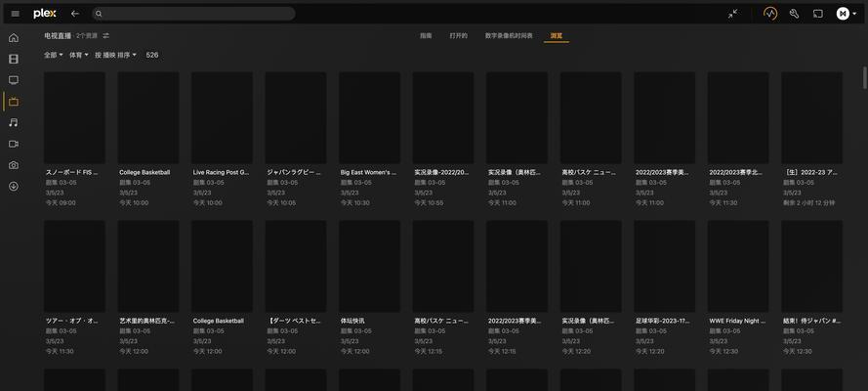Click 今天 12:20 under 足球华彩-2023-17

pos(650,351)
